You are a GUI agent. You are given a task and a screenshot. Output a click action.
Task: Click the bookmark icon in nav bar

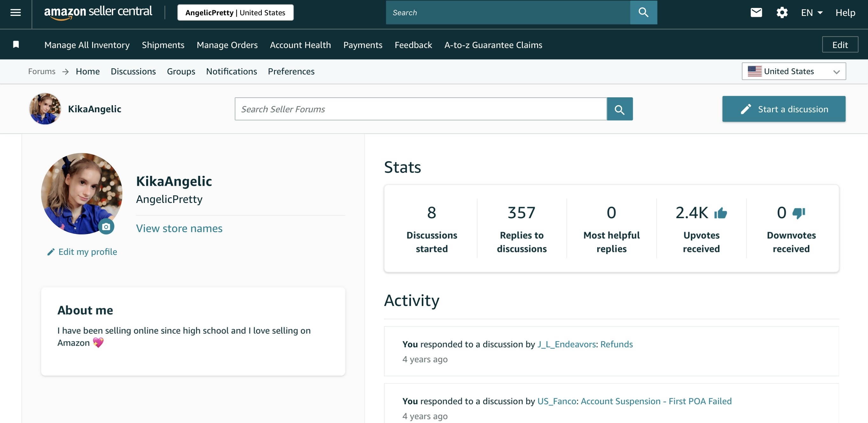coord(16,45)
